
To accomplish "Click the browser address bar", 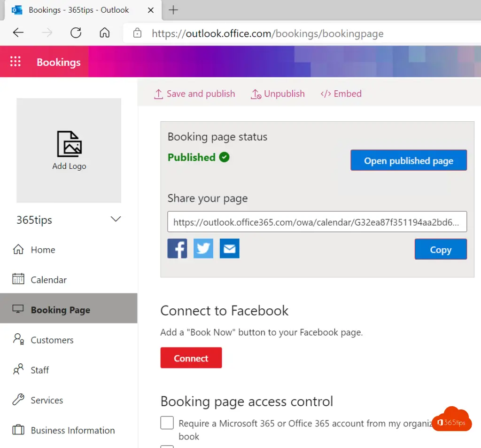I will [x=302, y=33].
